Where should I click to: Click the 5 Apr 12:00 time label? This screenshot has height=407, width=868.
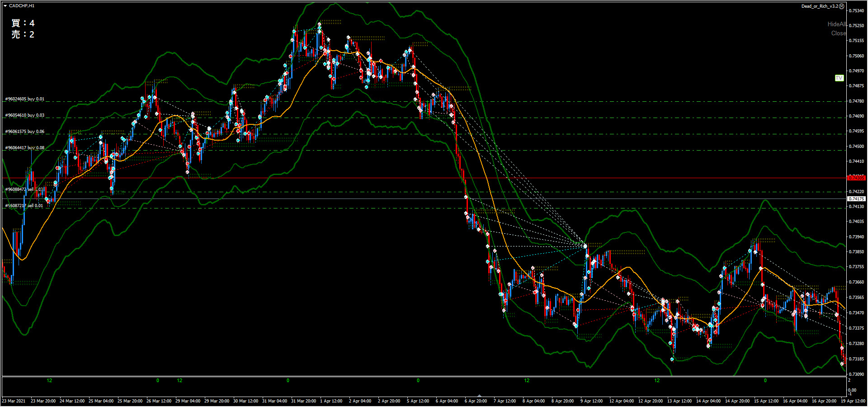(x=418, y=401)
